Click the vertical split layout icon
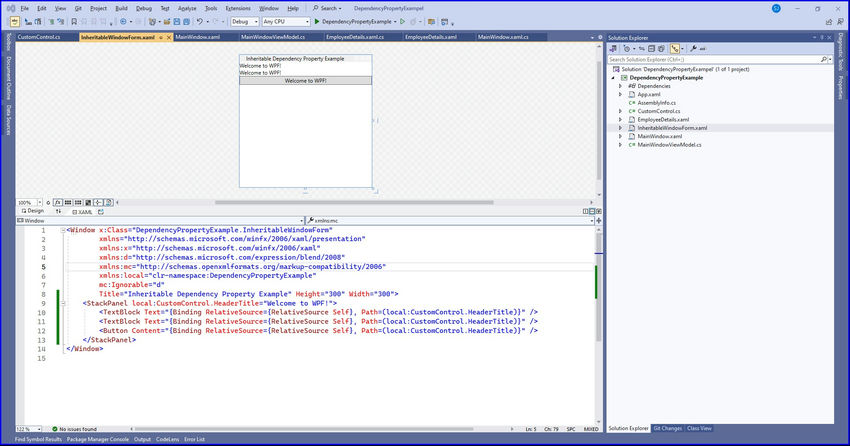This screenshot has width=850, height=446. point(585,211)
